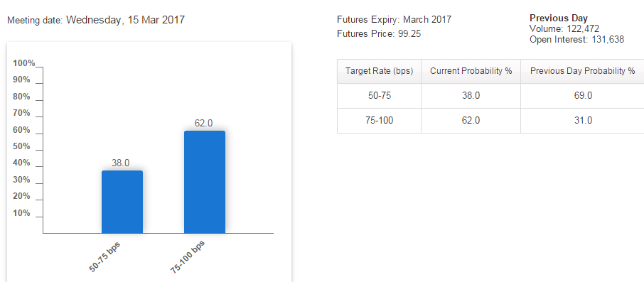Click current probability cell showing 38.0
This screenshot has width=644, height=282.
471,96
